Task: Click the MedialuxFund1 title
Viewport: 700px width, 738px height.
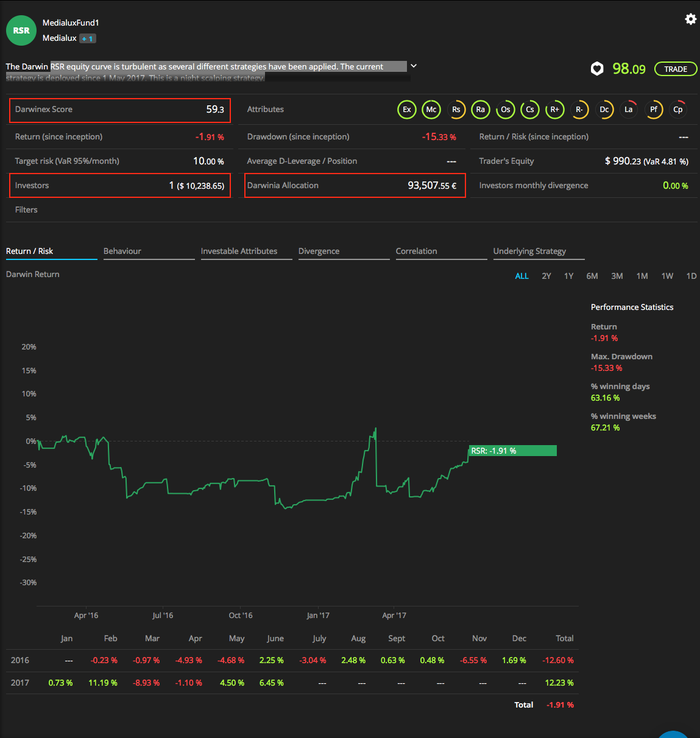Action: [71, 23]
